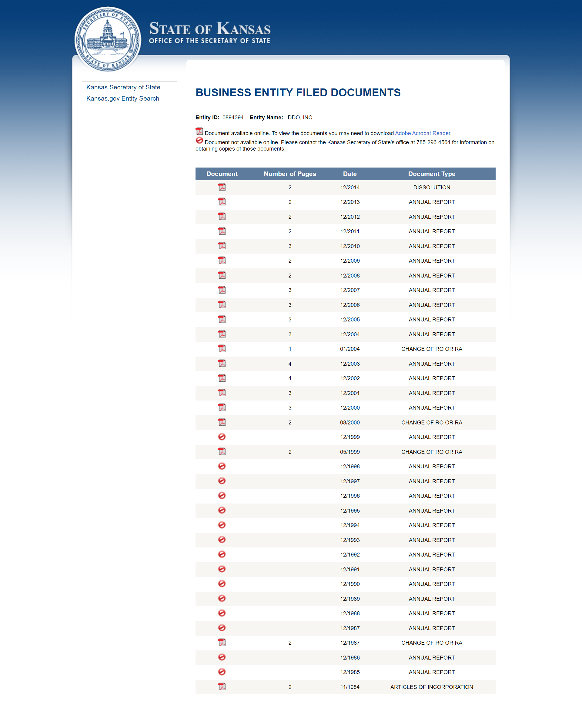Open the 11/1984 Articles of Incorporation PDF

[222, 686]
